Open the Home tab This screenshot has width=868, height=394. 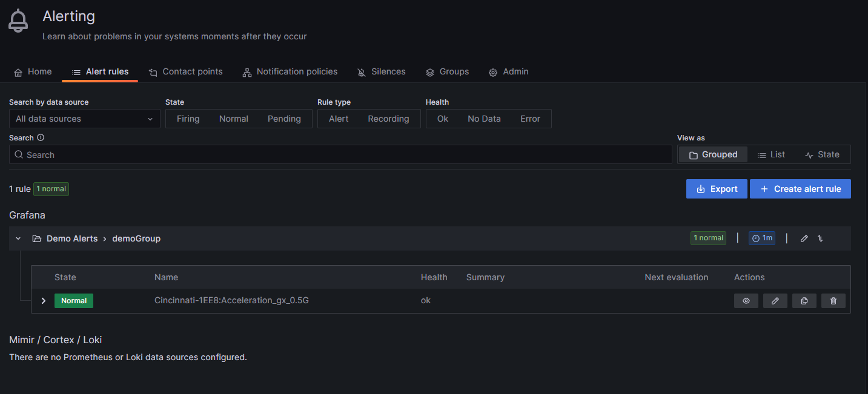pyautogui.click(x=33, y=71)
